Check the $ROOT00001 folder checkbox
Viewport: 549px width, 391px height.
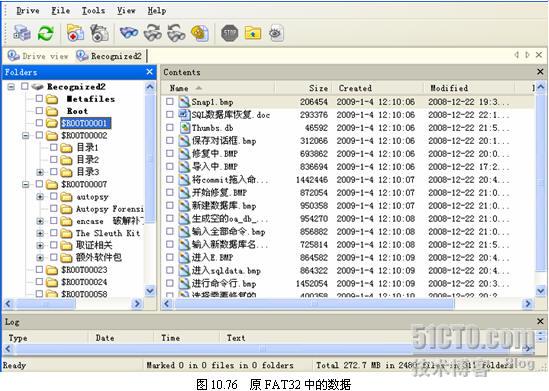click(x=39, y=123)
